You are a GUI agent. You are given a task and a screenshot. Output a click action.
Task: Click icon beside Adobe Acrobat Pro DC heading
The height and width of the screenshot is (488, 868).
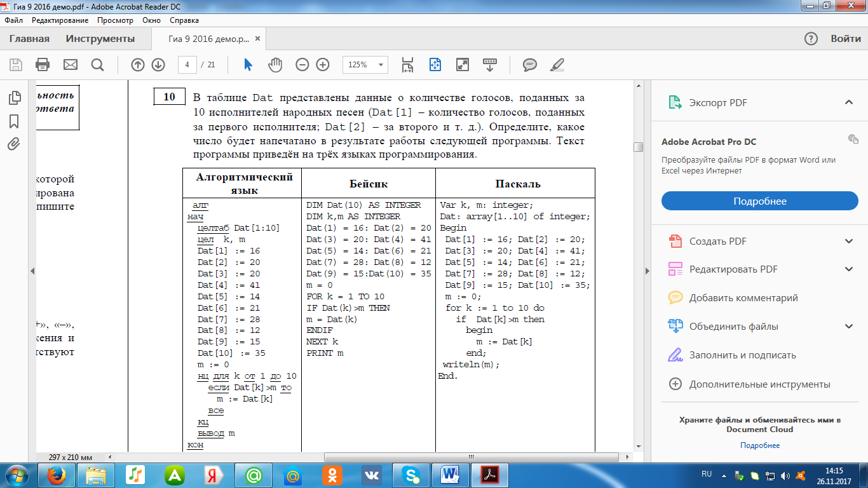(853, 139)
